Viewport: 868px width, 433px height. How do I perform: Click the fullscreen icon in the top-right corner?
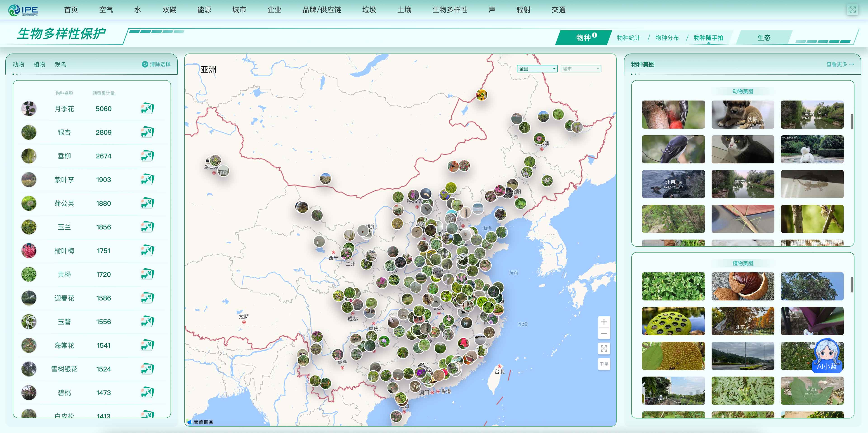coord(852,10)
